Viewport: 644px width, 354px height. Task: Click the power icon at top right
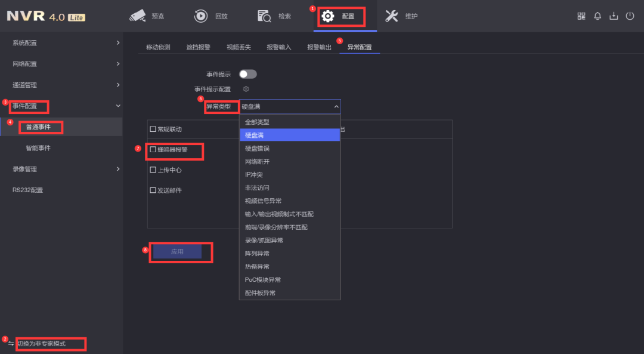tap(630, 16)
